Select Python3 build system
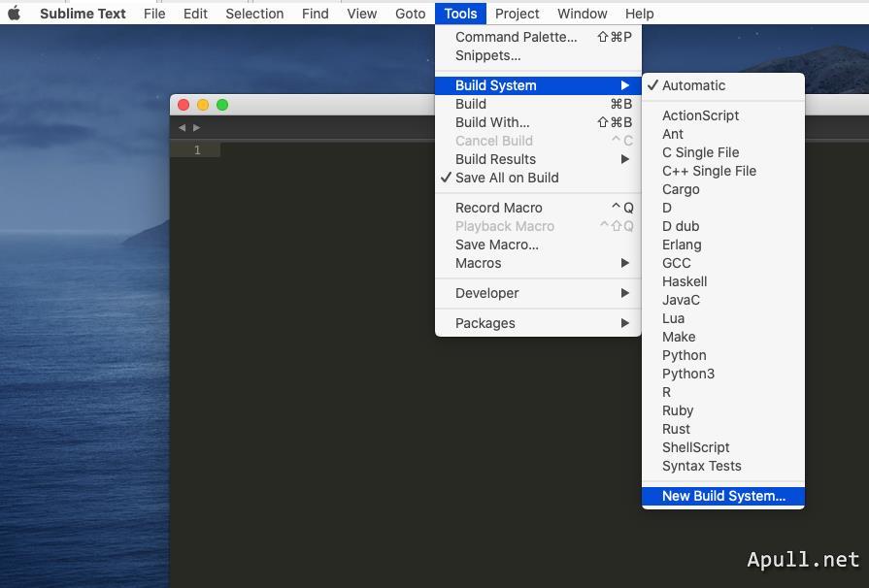The height and width of the screenshot is (588, 869). point(723,374)
